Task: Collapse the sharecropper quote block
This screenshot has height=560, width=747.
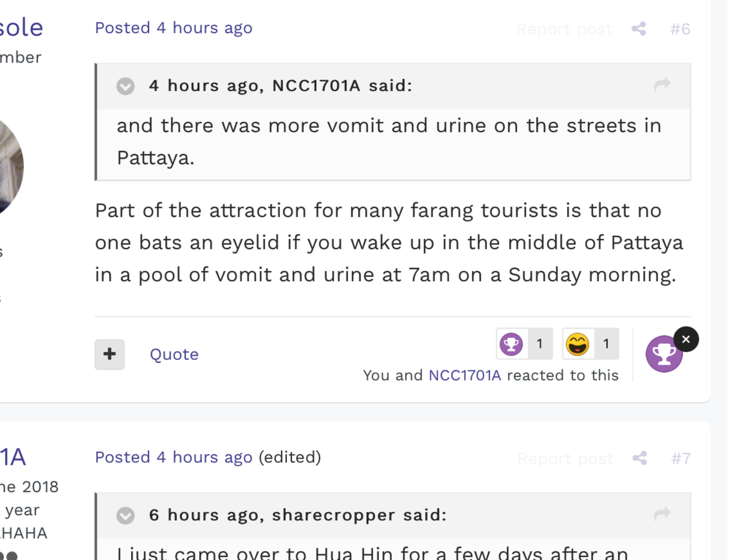Action: click(125, 515)
